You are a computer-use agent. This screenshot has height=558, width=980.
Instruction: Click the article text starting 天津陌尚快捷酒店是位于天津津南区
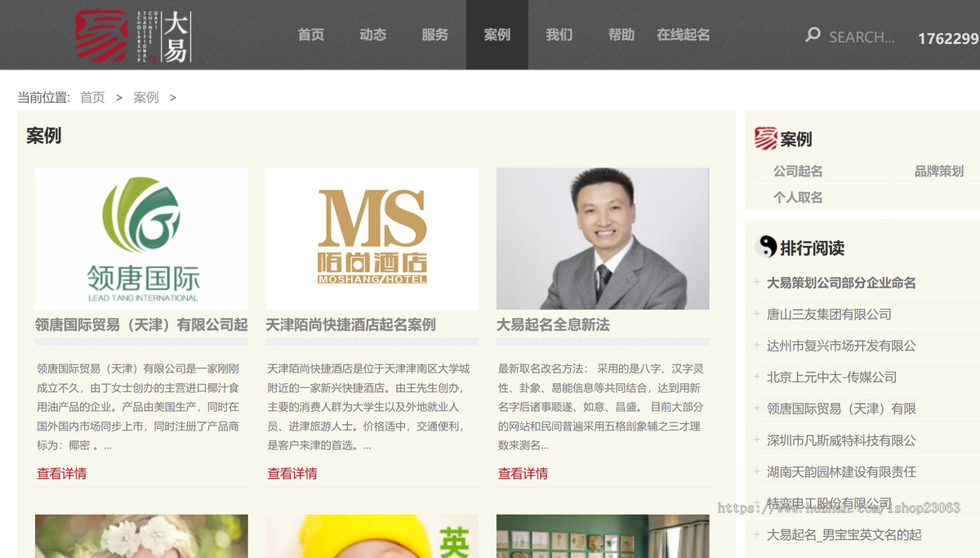click(369, 407)
